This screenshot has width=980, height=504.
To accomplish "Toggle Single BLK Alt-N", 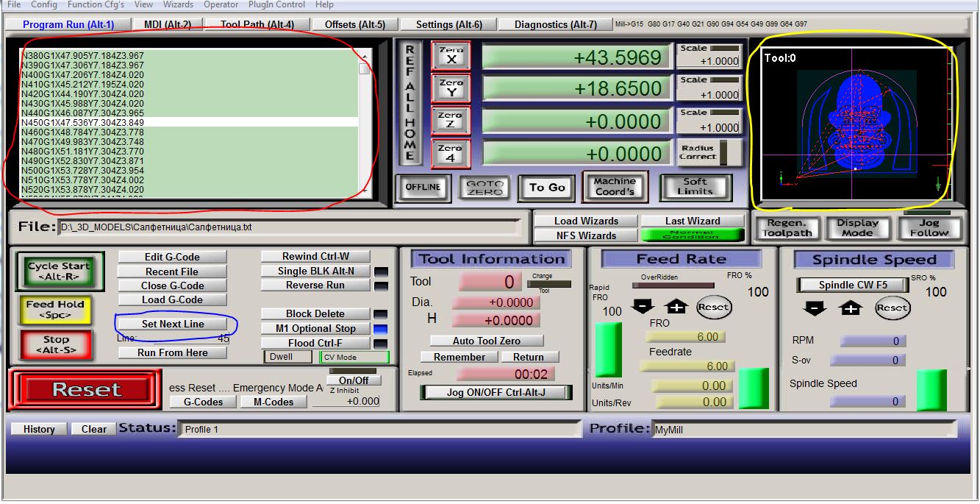I will [315, 271].
